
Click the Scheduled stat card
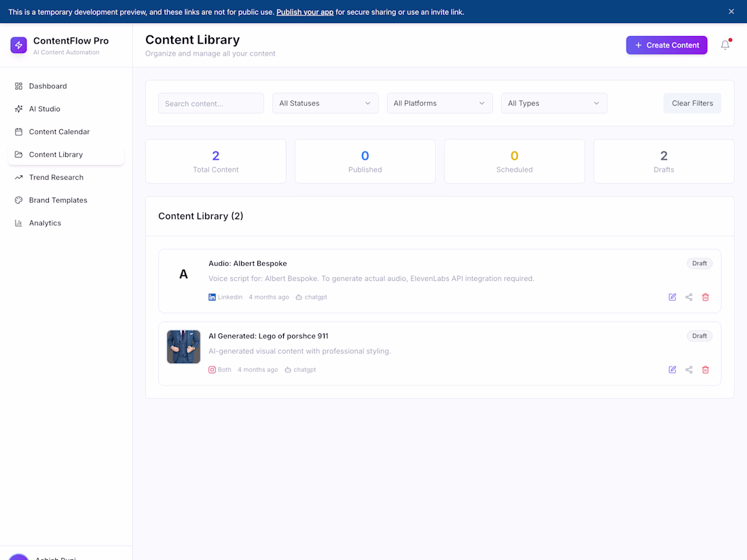(515, 162)
